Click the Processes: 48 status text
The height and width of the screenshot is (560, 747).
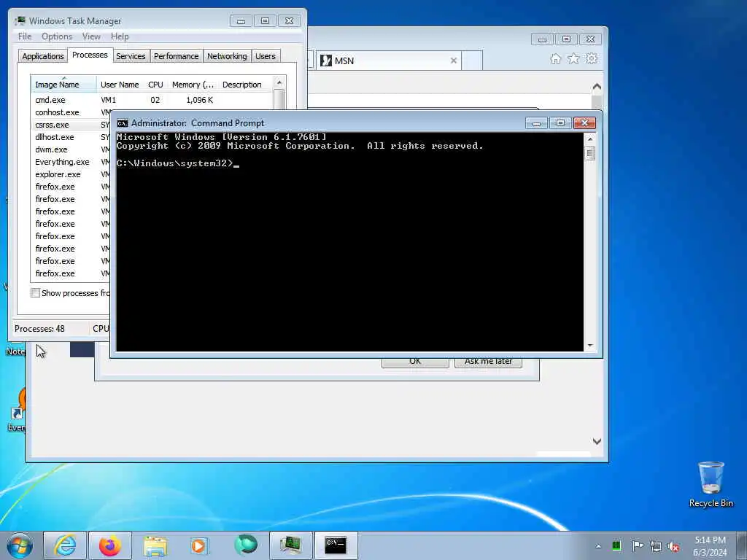[39, 329]
